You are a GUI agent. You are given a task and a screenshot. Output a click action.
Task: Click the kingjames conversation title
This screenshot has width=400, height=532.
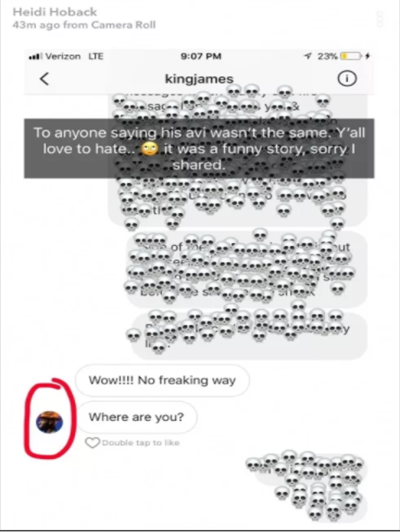(199, 78)
